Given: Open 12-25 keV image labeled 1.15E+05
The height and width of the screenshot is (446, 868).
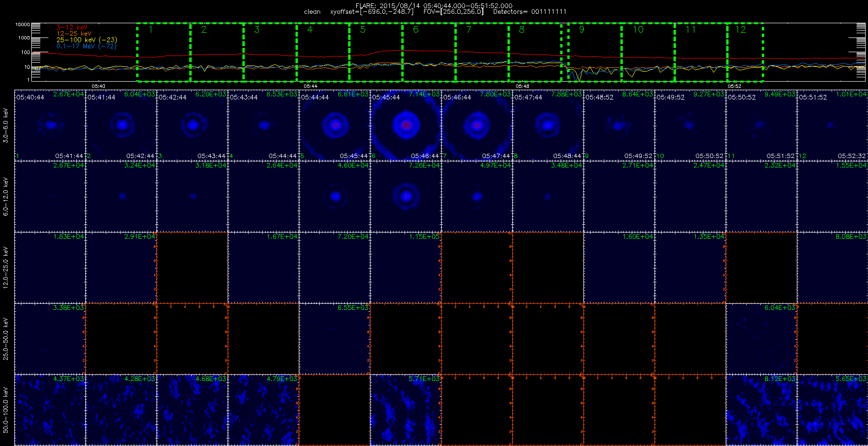Looking at the screenshot, I should (x=406, y=268).
